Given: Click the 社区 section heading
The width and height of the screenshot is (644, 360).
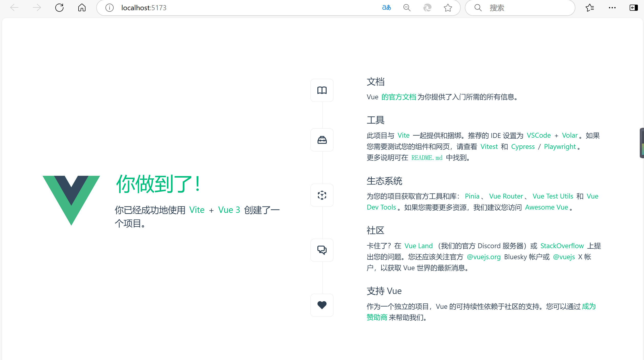Looking at the screenshot, I should coord(375,230).
